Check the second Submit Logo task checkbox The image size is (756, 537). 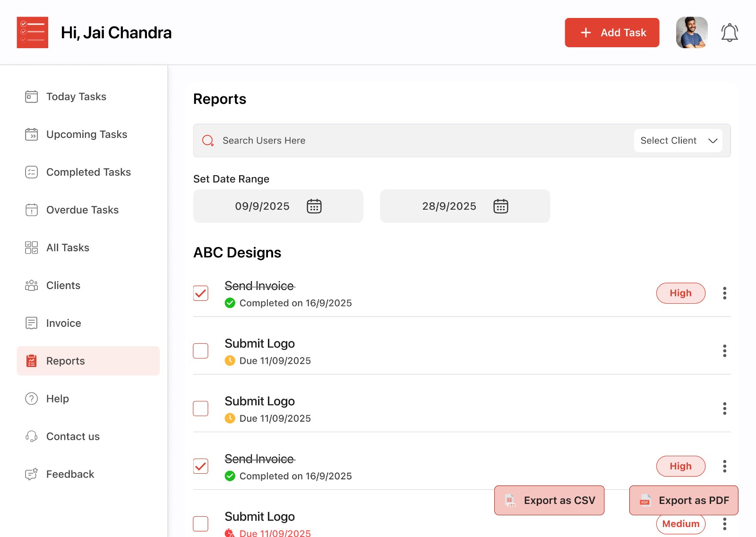point(200,409)
